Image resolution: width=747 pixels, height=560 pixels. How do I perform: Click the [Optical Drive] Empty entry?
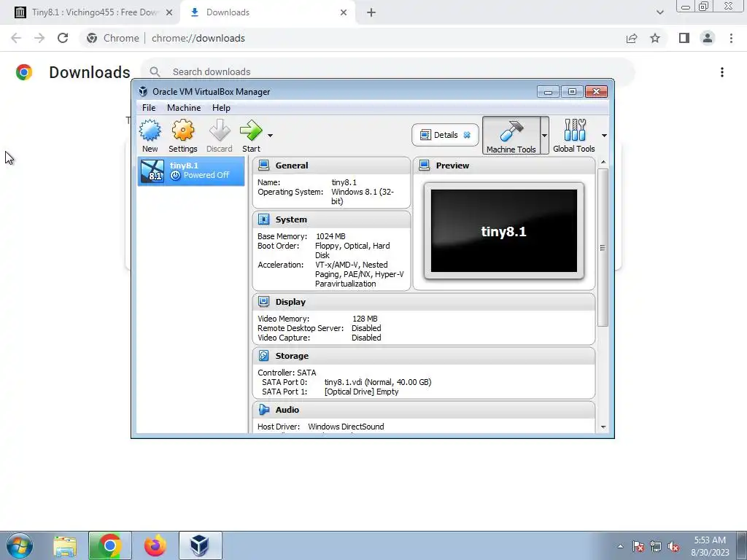[362, 392]
